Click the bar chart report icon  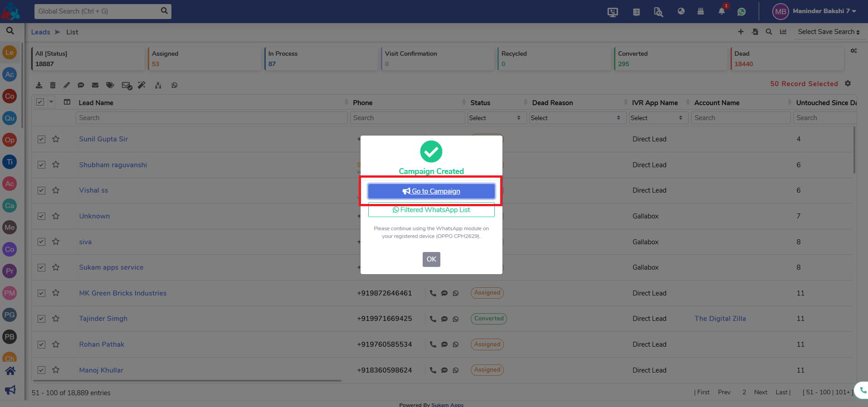pyautogui.click(x=783, y=32)
